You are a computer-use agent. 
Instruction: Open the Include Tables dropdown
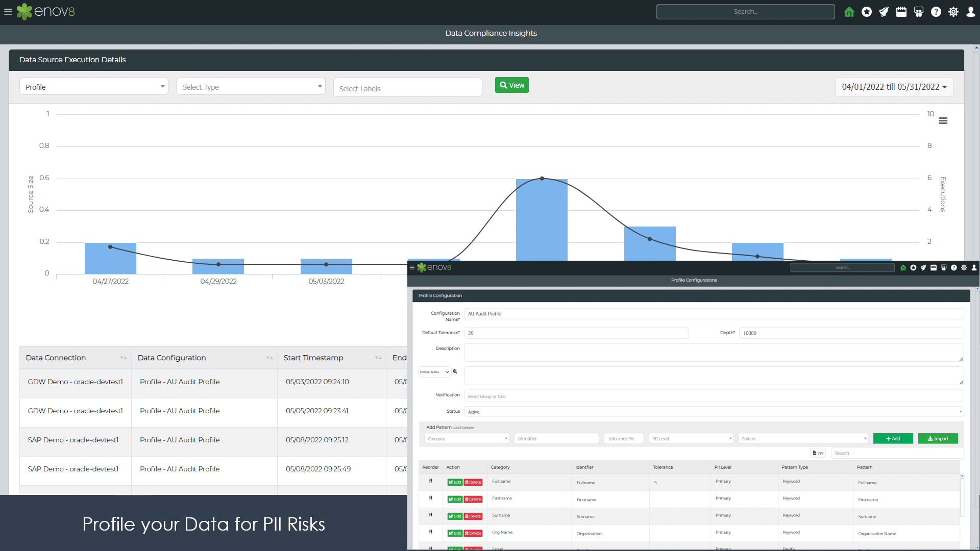coord(435,372)
